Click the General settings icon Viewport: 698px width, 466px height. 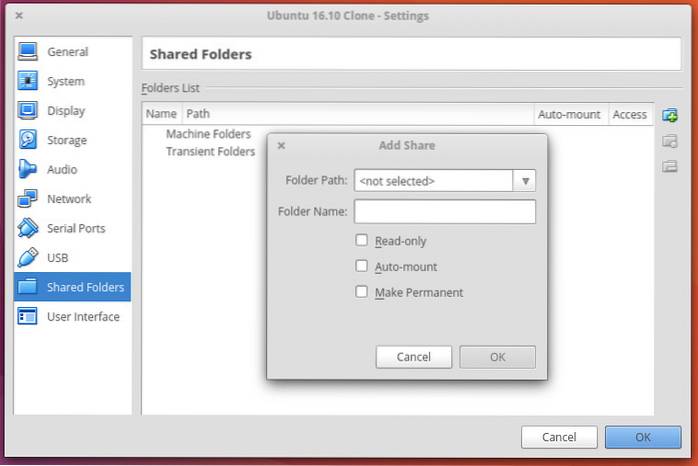point(28,52)
